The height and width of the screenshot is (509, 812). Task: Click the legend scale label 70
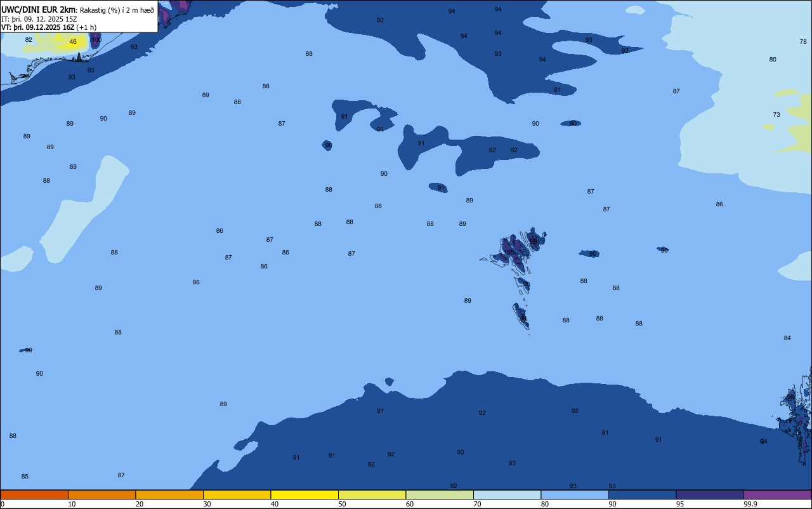[478, 504]
